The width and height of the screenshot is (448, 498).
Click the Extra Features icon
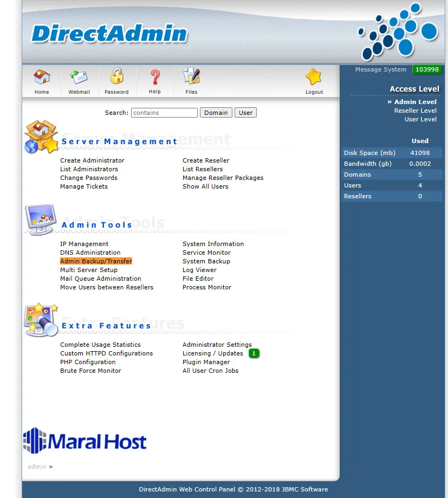[41, 319]
